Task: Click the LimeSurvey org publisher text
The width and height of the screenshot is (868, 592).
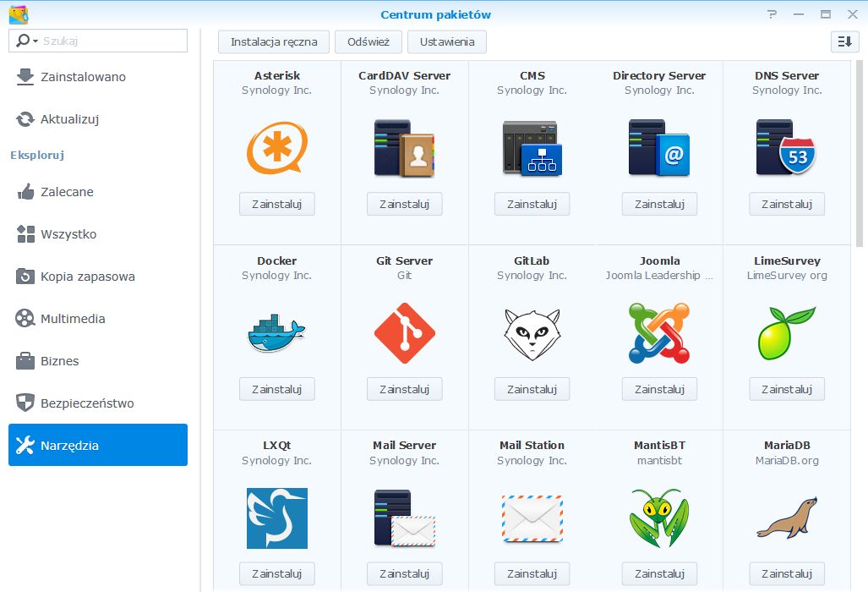Action: [787, 275]
